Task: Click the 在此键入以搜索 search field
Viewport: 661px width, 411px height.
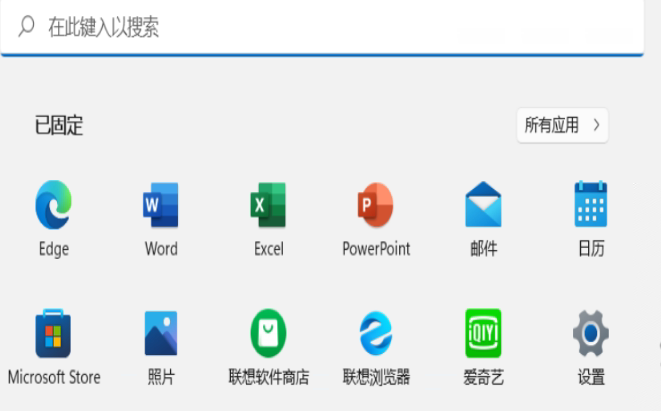Action: 322,27
